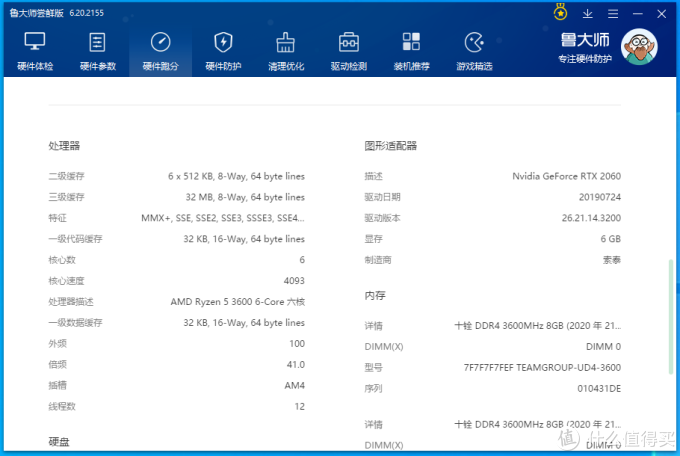Screen dimensions: 680x456
Task: Open the hamburger menu in title bar
Action: [613, 13]
